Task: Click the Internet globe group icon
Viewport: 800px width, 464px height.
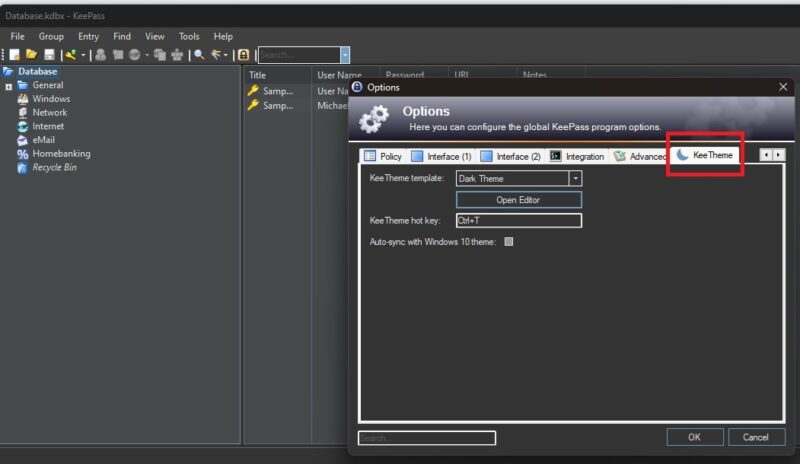Action: pyautogui.click(x=22, y=127)
